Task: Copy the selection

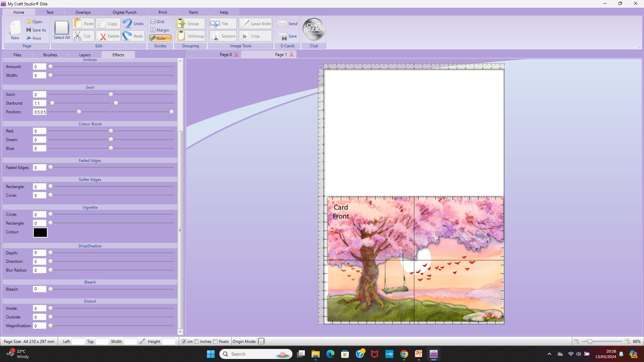Action: click(108, 24)
